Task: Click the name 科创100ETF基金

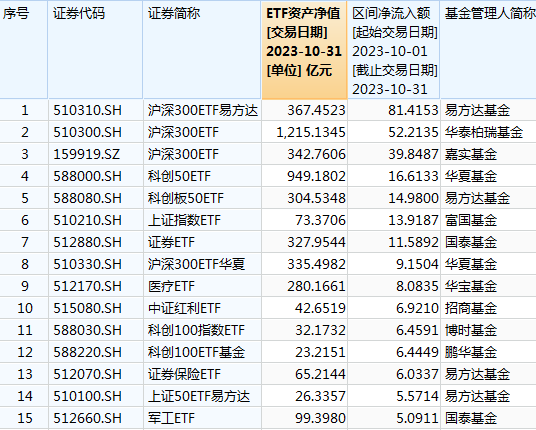Action: pyautogui.click(x=196, y=352)
